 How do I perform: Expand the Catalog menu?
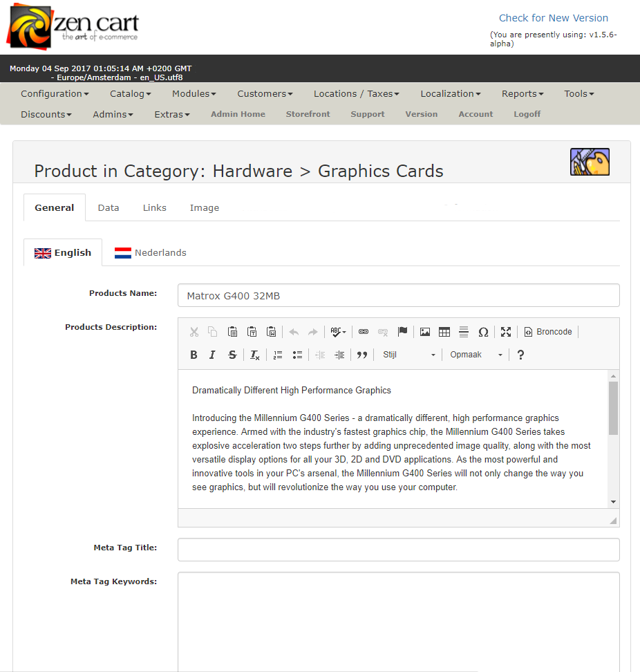coord(130,93)
